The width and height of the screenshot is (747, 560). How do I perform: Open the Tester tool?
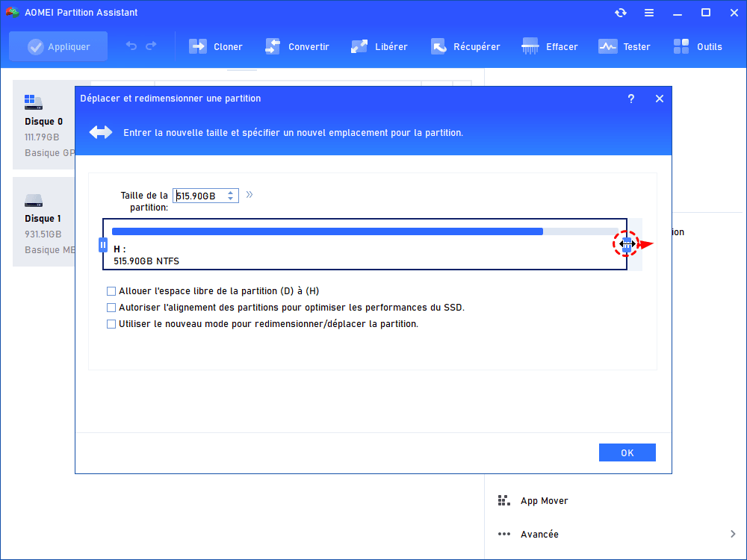[x=624, y=46]
